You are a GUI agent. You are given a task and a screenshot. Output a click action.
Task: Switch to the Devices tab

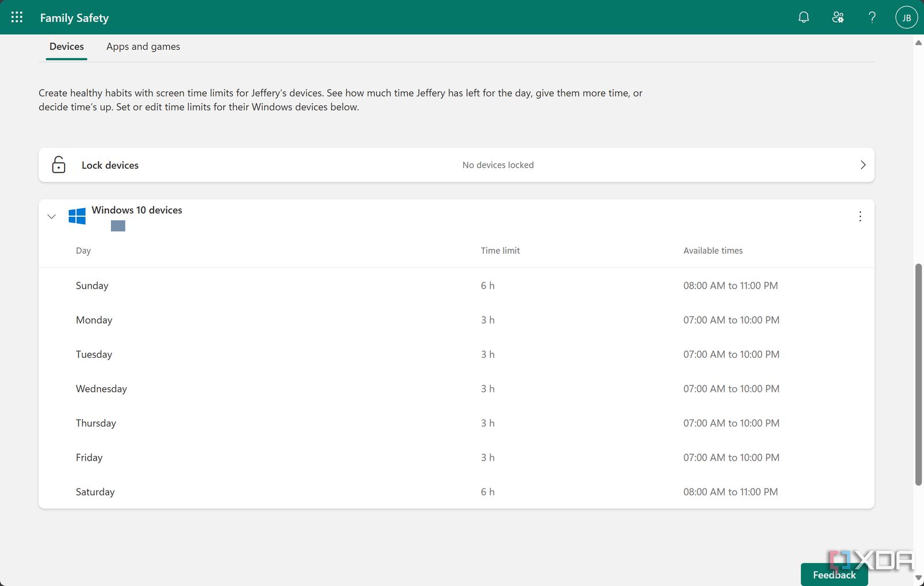pyautogui.click(x=66, y=47)
